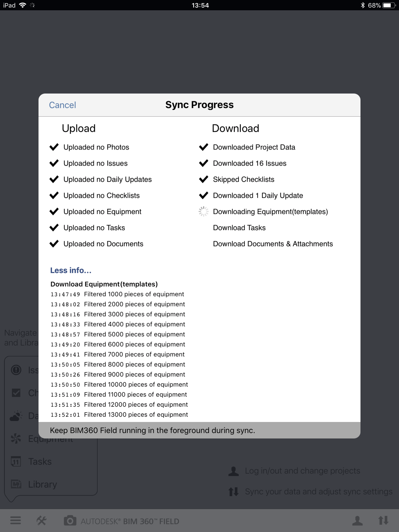Collapse details with Less info link
Image resolution: width=399 pixels, height=532 pixels.
pyautogui.click(x=71, y=270)
